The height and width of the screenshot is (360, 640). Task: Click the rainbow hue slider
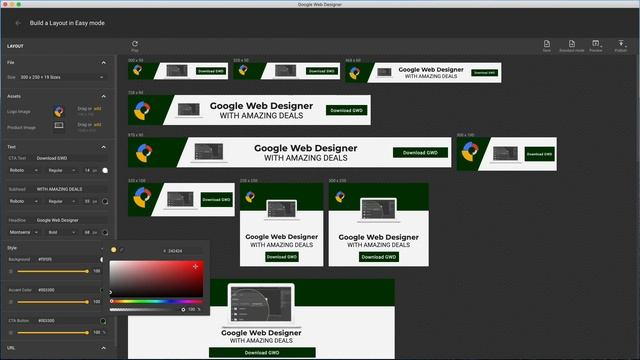(156, 301)
